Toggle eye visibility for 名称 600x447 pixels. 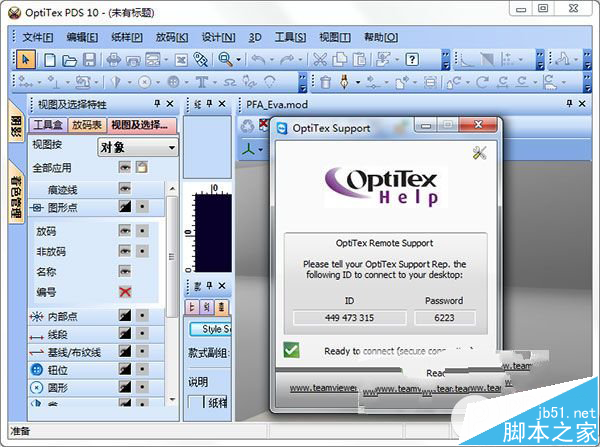coord(125,271)
